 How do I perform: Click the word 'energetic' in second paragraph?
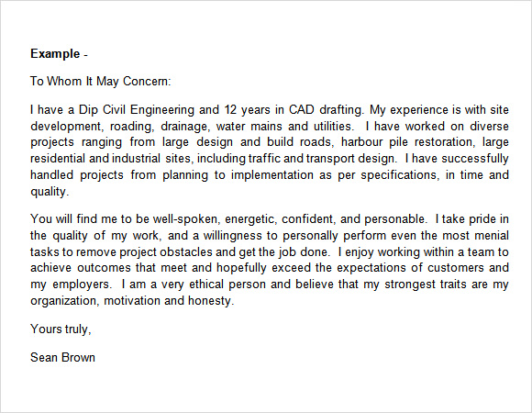pyautogui.click(x=251, y=219)
